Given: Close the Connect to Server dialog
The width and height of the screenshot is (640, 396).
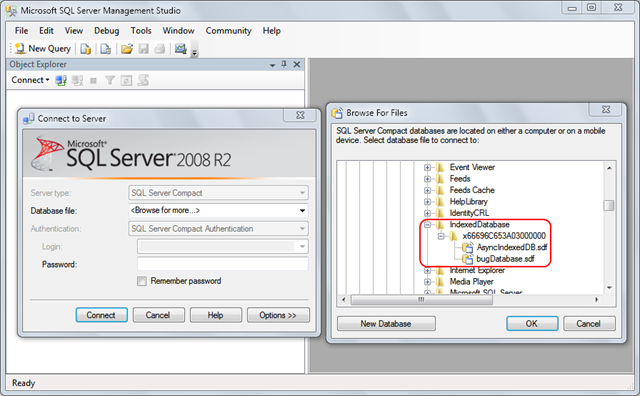Looking at the screenshot, I should click(300, 116).
